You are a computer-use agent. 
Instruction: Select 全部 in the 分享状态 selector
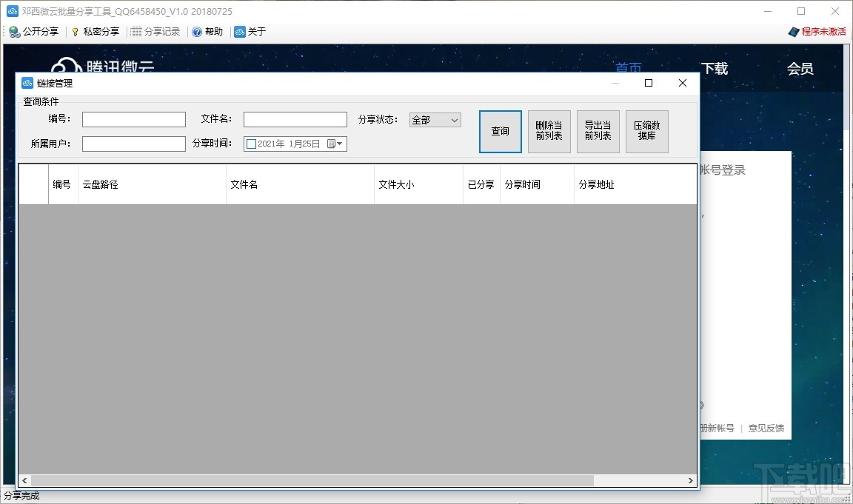[429, 119]
